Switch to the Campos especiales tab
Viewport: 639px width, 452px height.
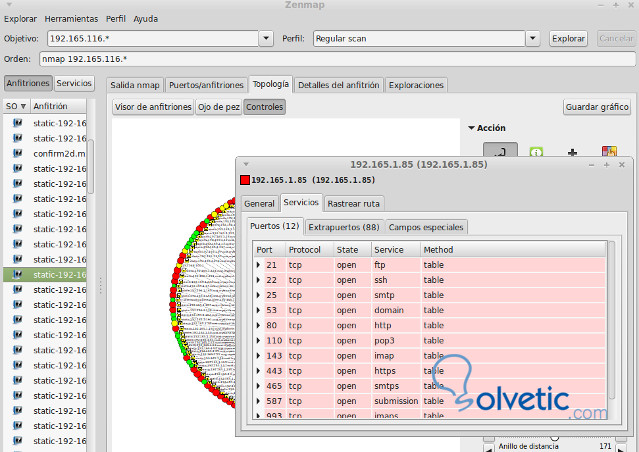(426, 227)
